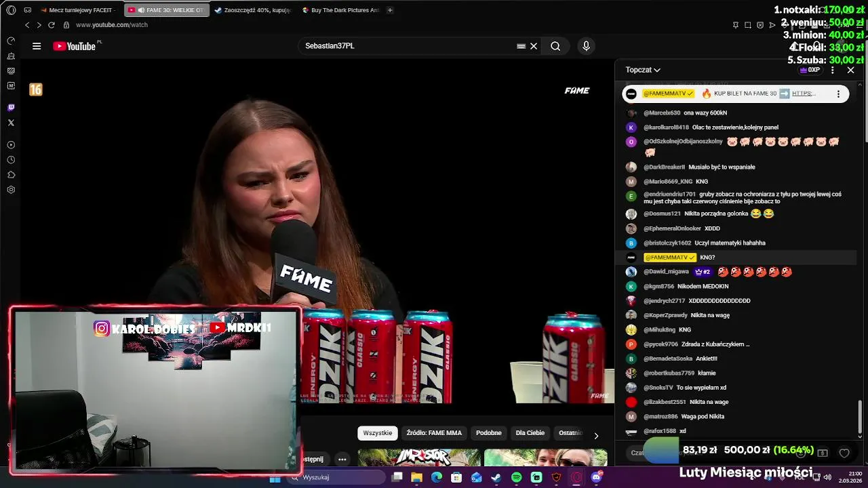The height and width of the screenshot is (488, 868).
Task: Go forward with the browser forward arrow
Action: [39, 25]
